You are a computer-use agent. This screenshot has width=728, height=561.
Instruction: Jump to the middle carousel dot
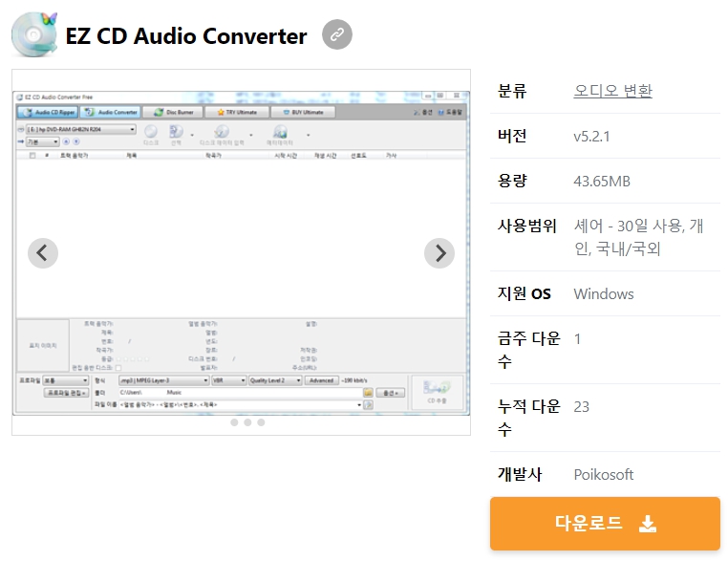(x=248, y=422)
